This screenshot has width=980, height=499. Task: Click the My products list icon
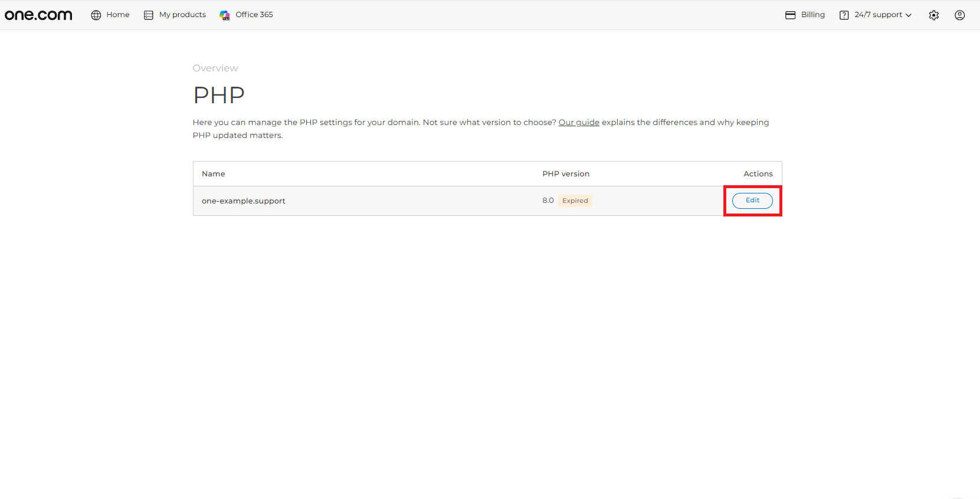point(149,15)
